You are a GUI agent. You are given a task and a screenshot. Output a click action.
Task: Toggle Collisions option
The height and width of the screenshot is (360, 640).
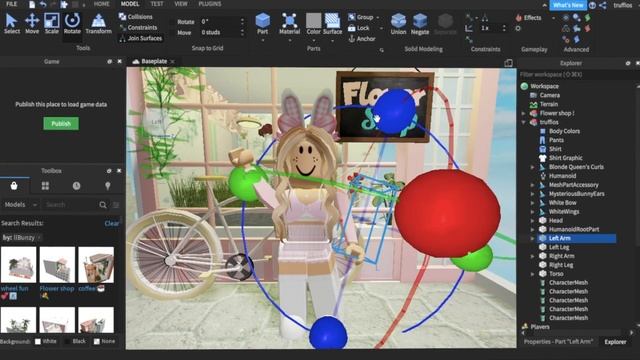136,17
